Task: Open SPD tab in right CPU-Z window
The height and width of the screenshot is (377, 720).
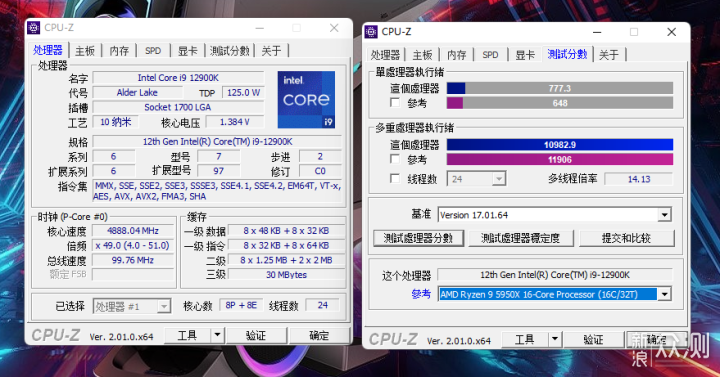Action: coord(490,55)
